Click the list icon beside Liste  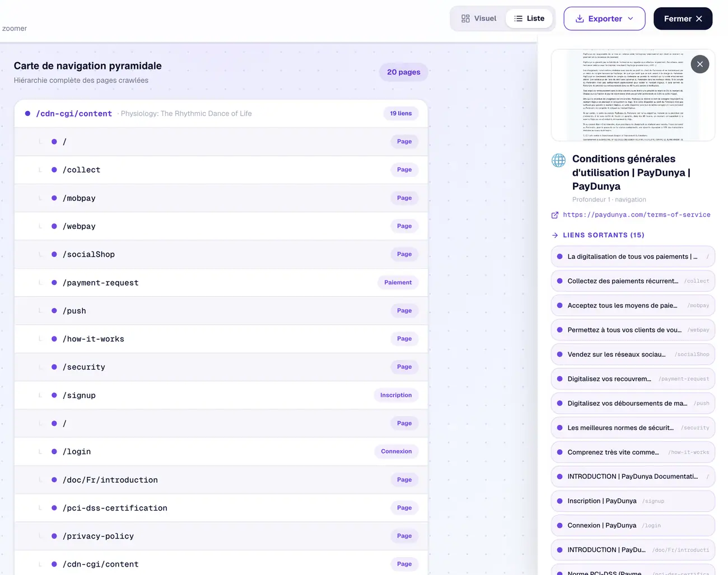point(519,18)
